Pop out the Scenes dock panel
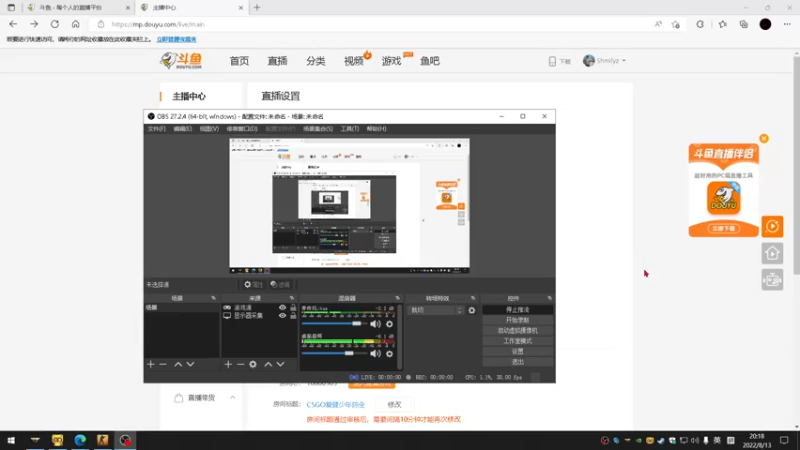The width and height of the screenshot is (800, 450). [x=213, y=298]
